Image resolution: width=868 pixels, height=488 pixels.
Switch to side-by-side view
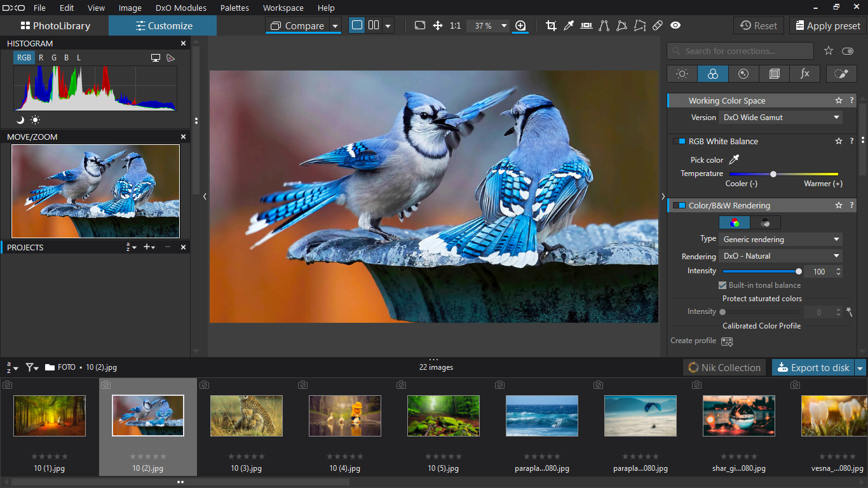point(374,25)
